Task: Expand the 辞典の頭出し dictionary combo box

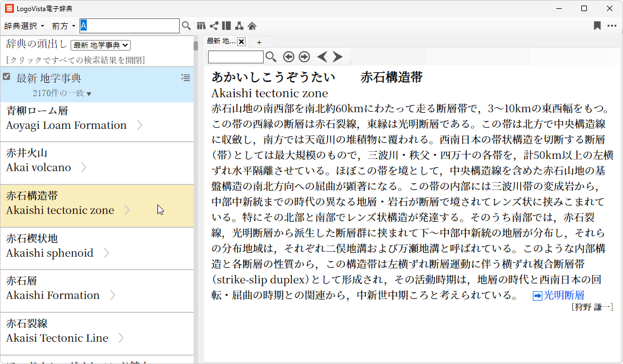Action: pyautogui.click(x=101, y=45)
